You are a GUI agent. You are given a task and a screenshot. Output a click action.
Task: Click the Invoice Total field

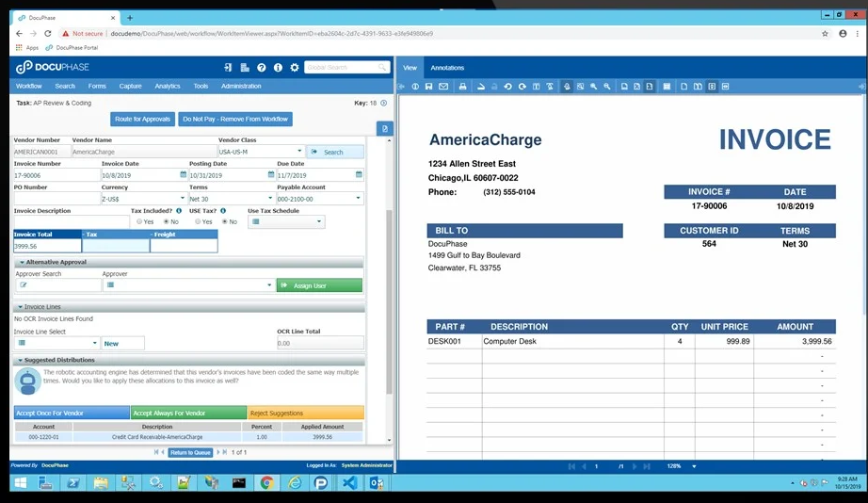pyautogui.click(x=48, y=246)
